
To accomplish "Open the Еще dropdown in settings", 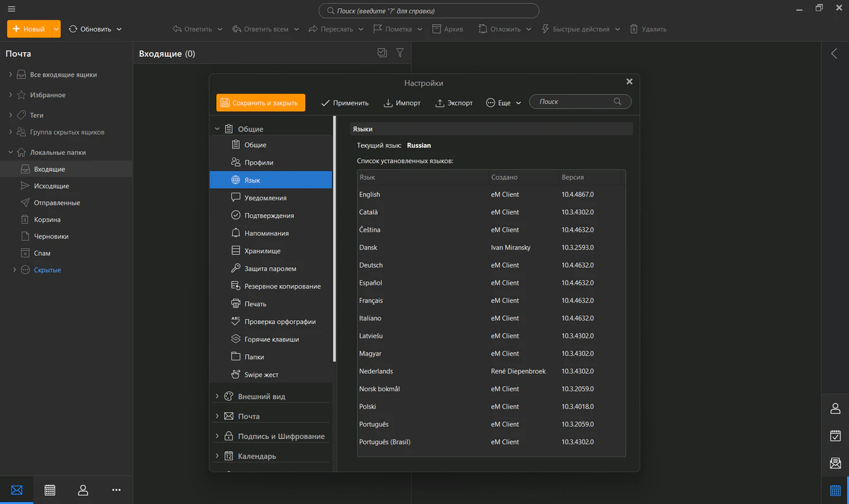I will click(x=504, y=102).
